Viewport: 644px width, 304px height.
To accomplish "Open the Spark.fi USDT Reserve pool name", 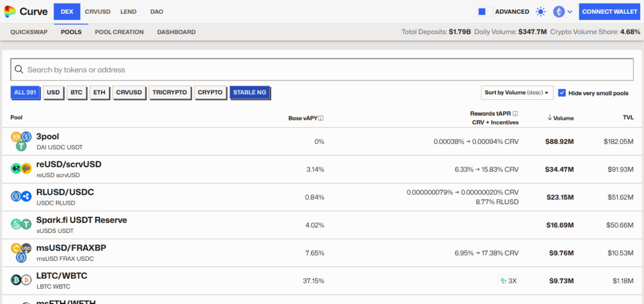I will (x=82, y=220).
